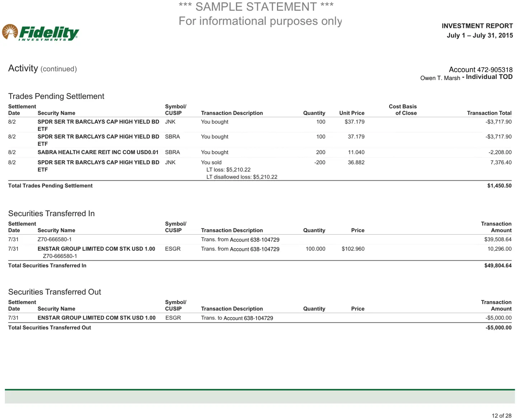Click the quantity -200 in sold row
This screenshot has height=420, width=517.
pyautogui.click(x=320, y=162)
